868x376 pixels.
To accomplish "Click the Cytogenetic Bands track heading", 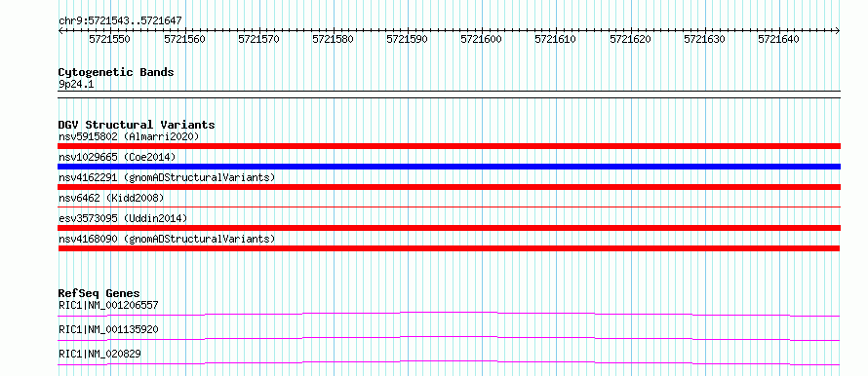I will 116,72.
